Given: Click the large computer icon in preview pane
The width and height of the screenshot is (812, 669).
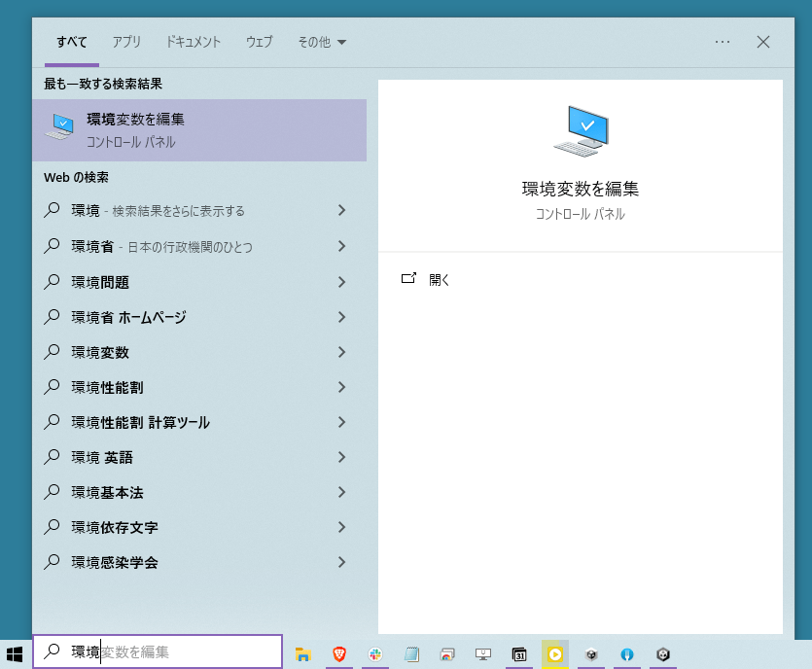Looking at the screenshot, I should (x=581, y=131).
